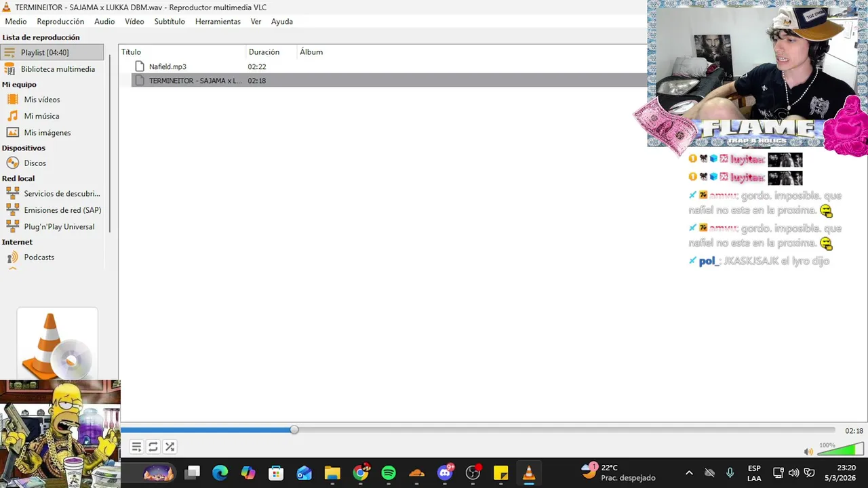Open the Audio menu
Image resolution: width=868 pixels, height=488 pixels.
104,22
